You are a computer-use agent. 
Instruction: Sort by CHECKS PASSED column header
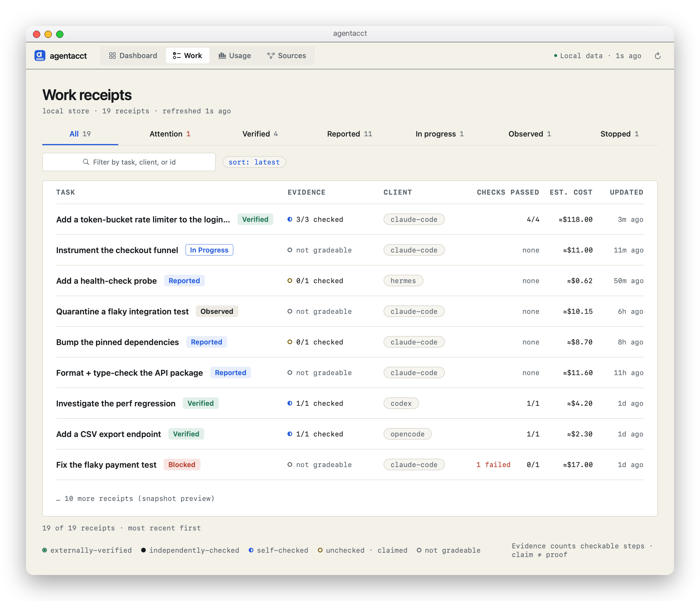pyautogui.click(x=508, y=192)
